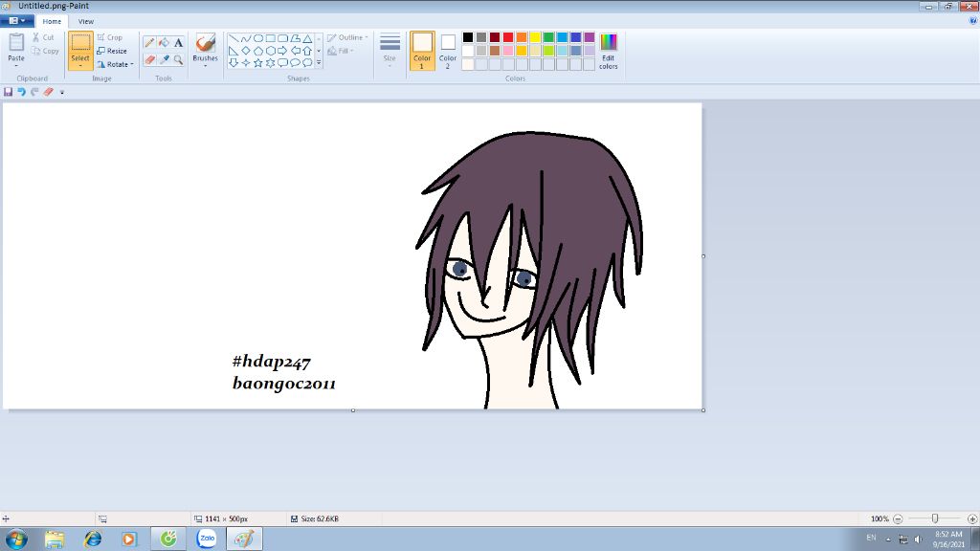This screenshot has width=980, height=551.
Task: Click the zoom in plus button
Action: [972, 518]
